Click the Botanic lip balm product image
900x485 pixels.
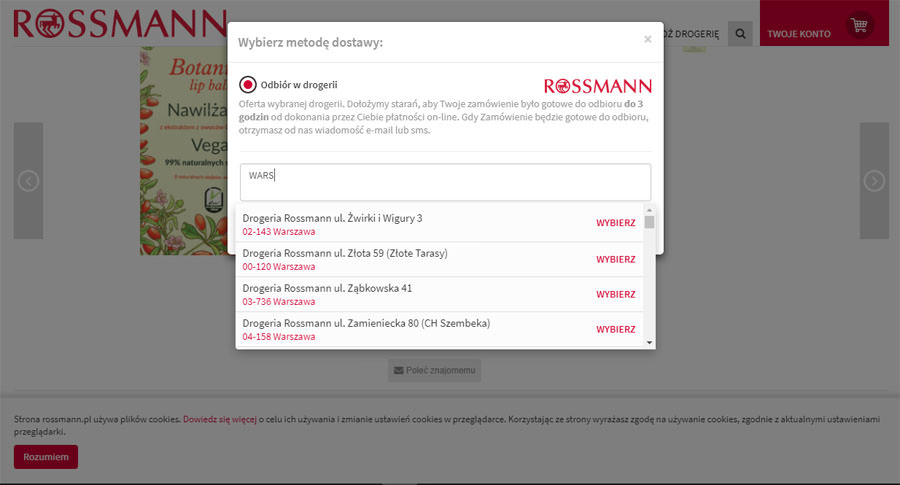click(184, 151)
